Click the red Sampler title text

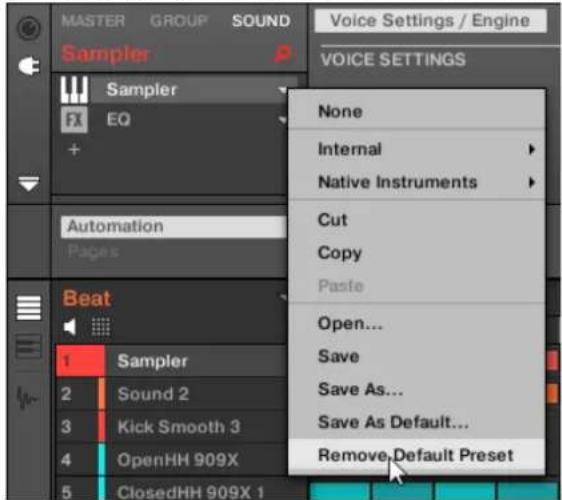(x=105, y=54)
